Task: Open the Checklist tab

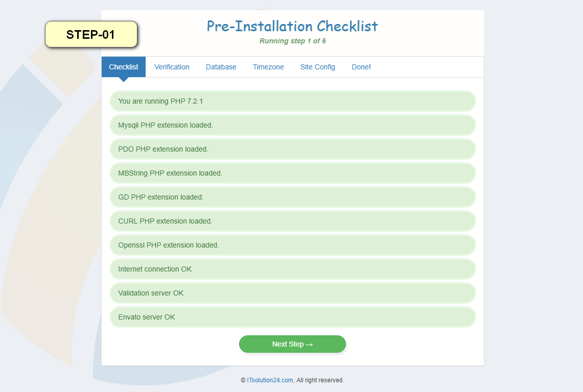Action: click(x=124, y=67)
